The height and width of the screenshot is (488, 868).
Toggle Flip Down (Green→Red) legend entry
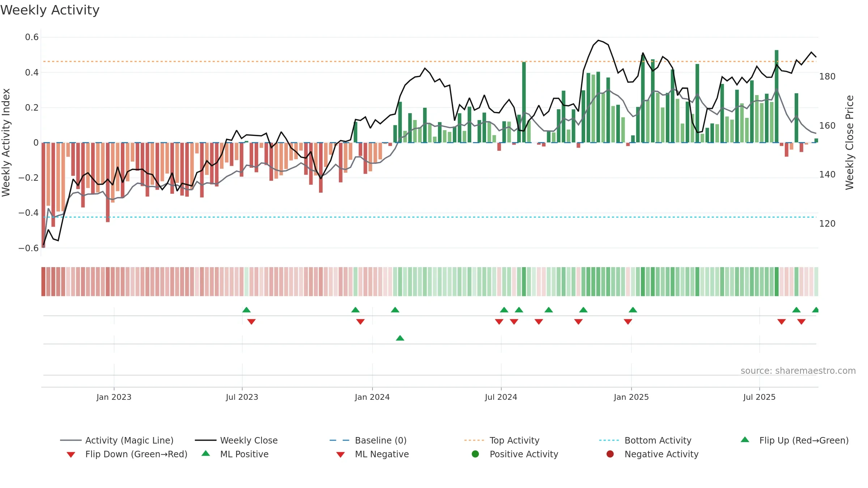(x=127, y=454)
